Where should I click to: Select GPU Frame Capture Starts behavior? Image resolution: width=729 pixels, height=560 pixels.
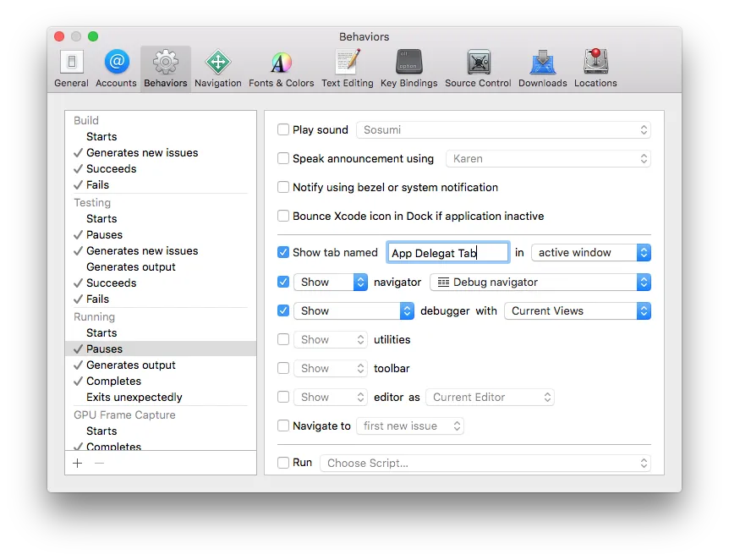click(161, 431)
